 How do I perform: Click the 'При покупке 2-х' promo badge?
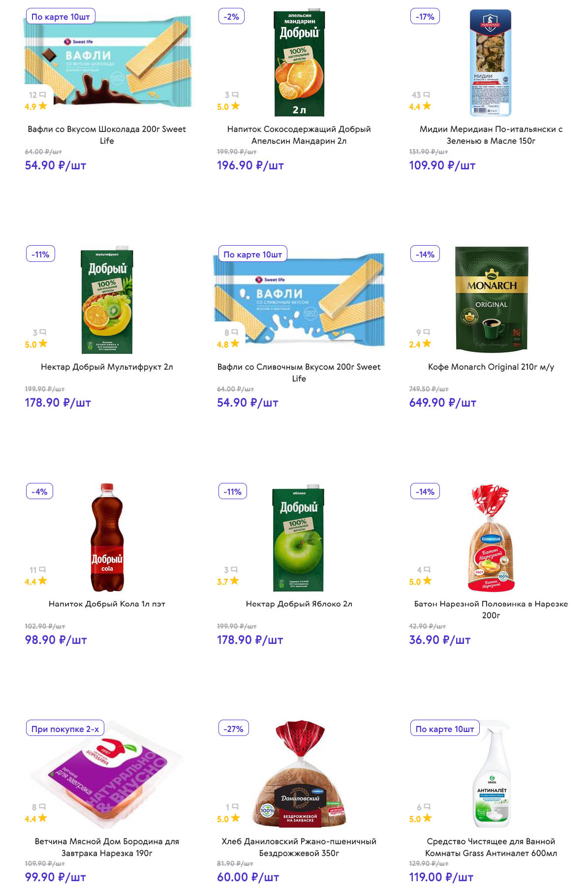65,729
